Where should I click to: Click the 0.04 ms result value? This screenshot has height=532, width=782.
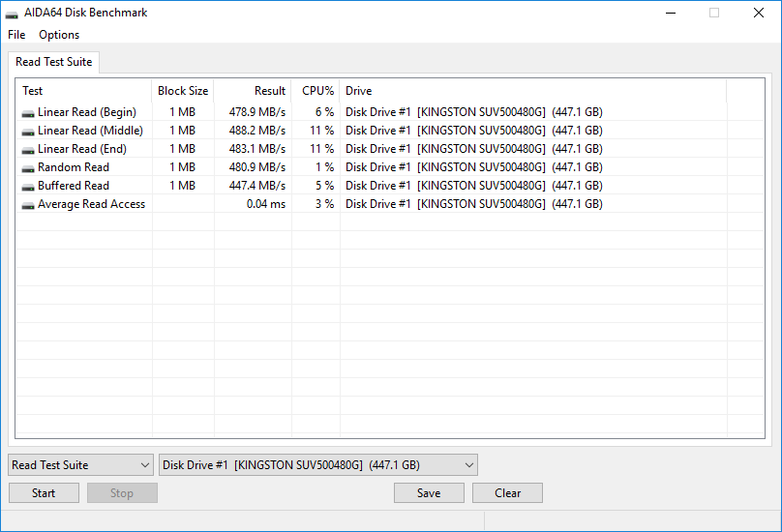pos(266,204)
